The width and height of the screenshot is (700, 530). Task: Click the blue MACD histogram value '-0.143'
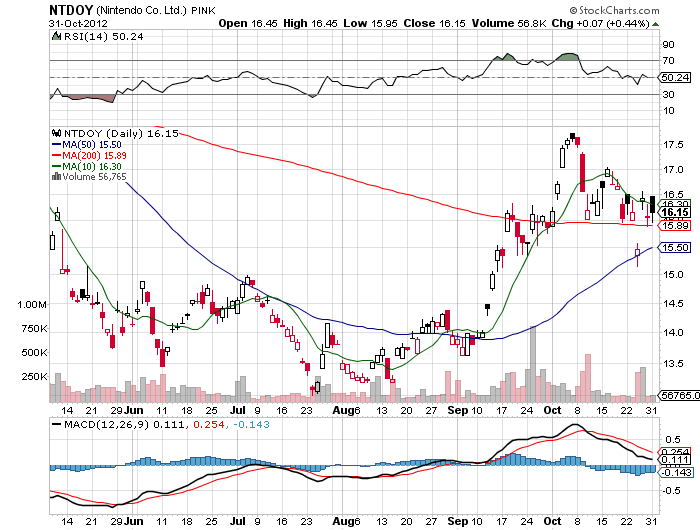(251, 424)
